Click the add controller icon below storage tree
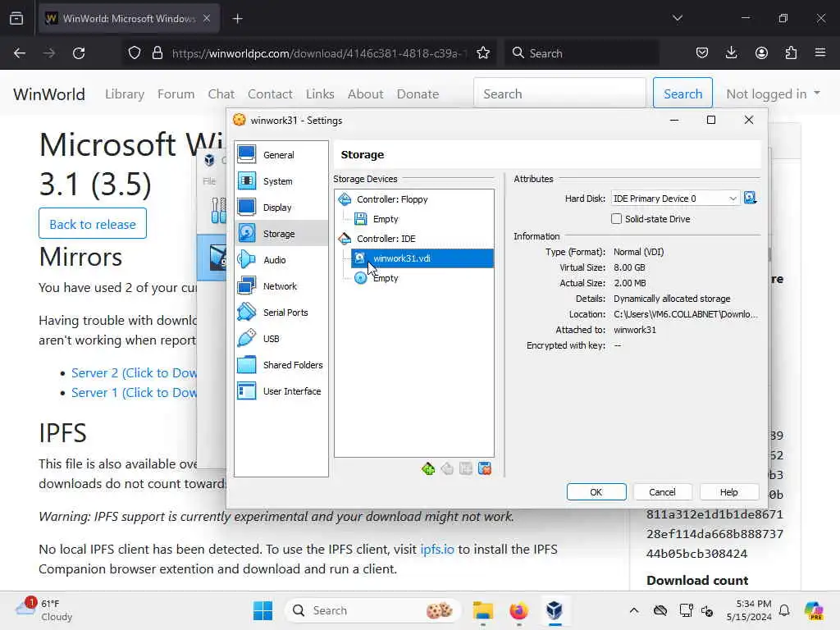Viewport: 840px width, 630px height. pyautogui.click(x=428, y=469)
